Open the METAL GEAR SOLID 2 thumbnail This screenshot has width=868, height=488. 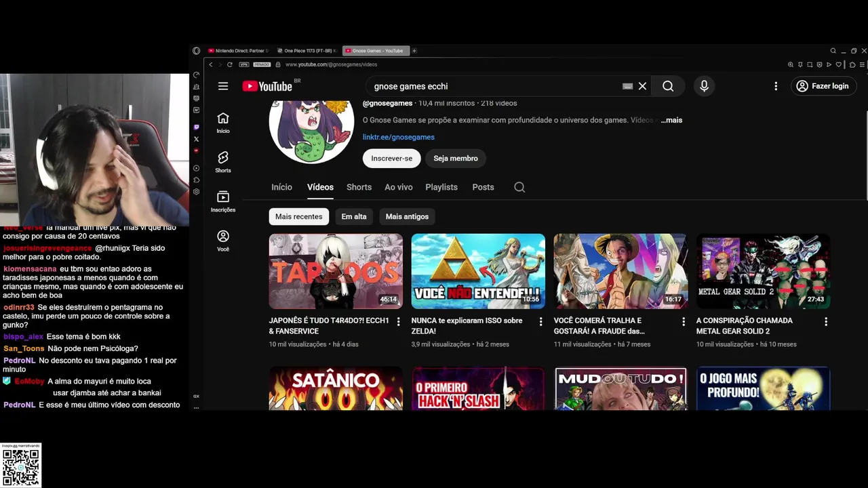pyautogui.click(x=763, y=271)
